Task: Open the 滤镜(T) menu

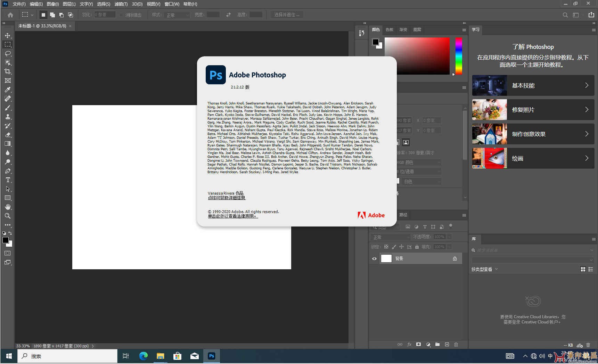Action: coord(121,4)
